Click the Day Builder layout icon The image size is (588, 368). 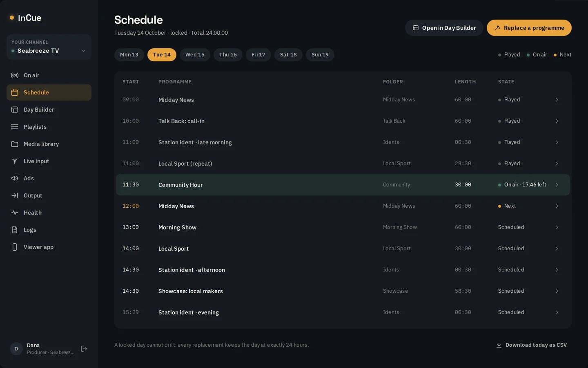(15, 110)
